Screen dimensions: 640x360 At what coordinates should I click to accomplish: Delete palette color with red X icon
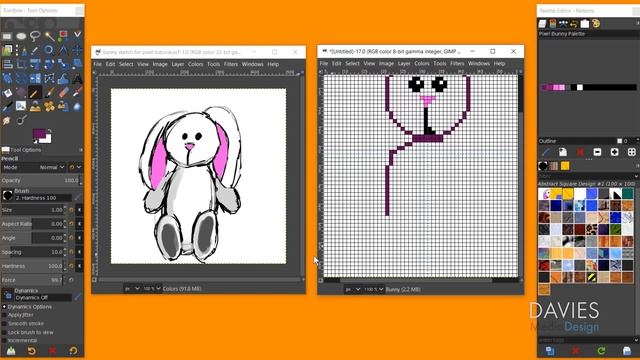pyautogui.click(x=580, y=152)
